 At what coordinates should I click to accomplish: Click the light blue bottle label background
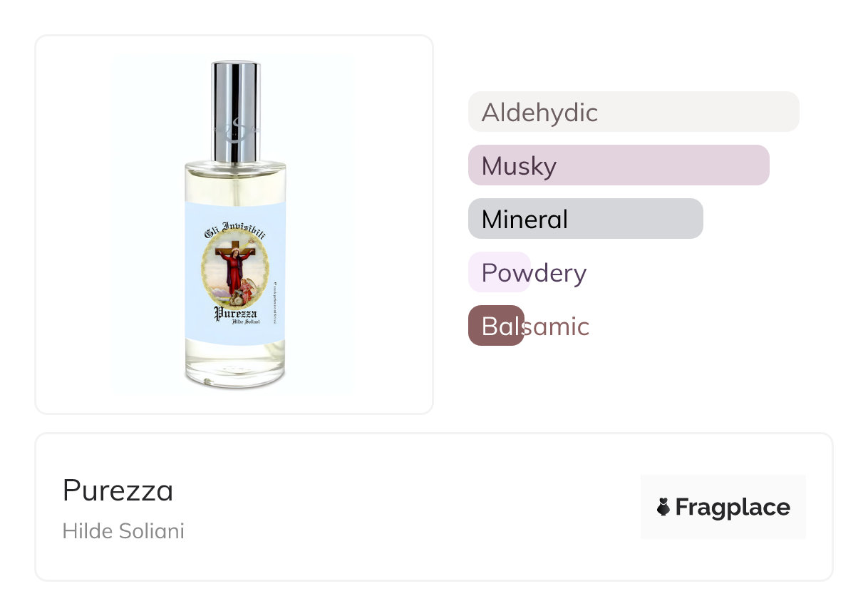[x=195, y=299]
